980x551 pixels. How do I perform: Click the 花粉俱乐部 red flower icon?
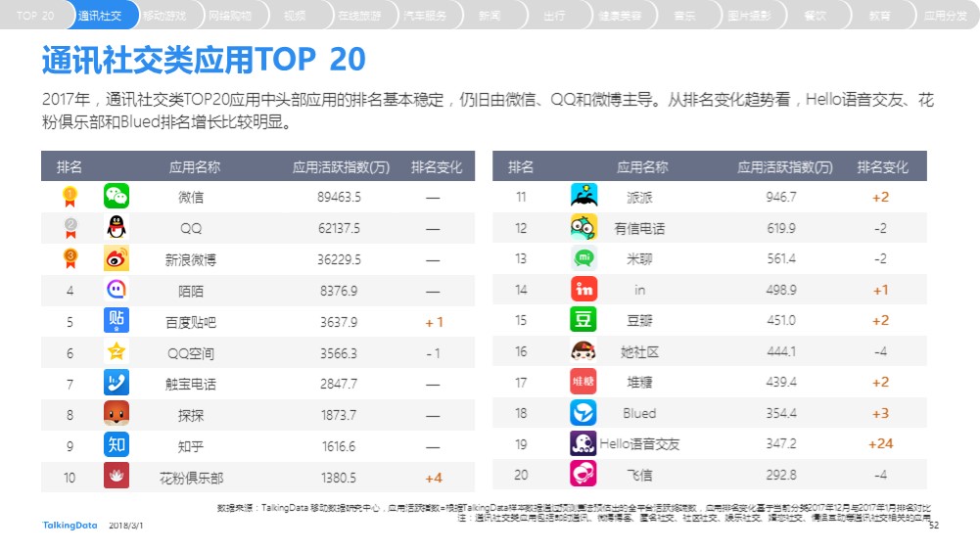click(x=117, y=476)
